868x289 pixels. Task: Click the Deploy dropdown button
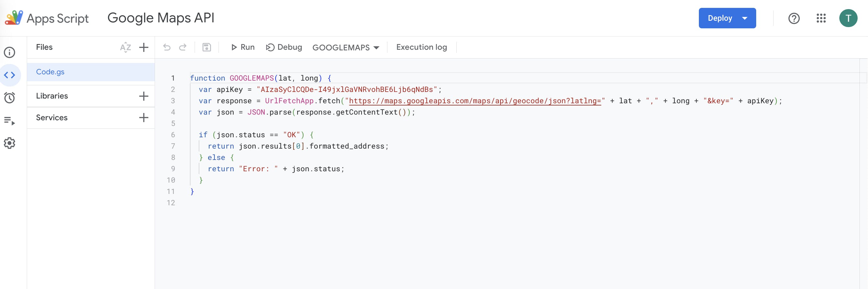727,18
